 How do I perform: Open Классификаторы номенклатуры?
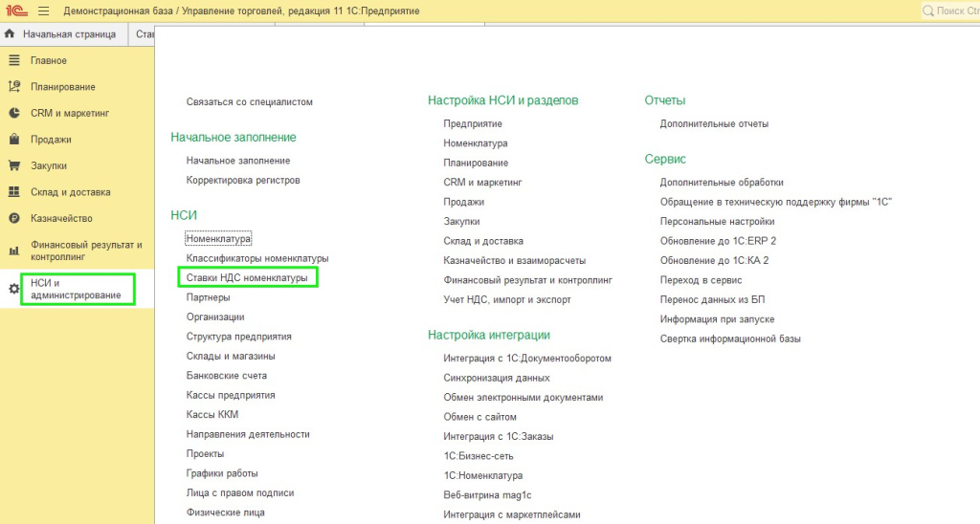pyautogui.click(x=257, y=258)
